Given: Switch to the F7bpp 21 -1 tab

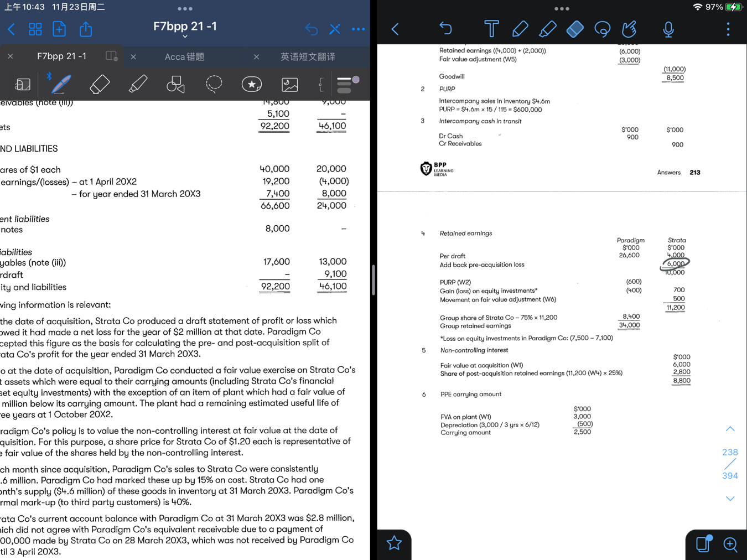Looking at the screenshot, I should coord(61,56).
